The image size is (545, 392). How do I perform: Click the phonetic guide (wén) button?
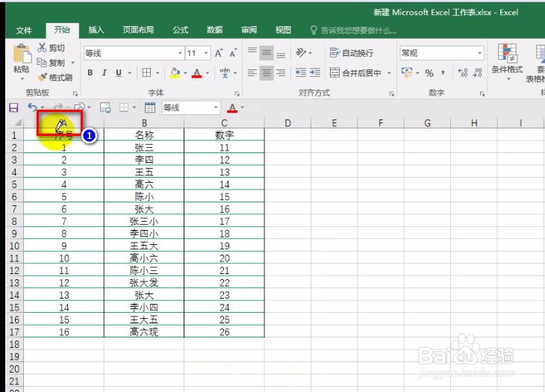coord(225,72)
